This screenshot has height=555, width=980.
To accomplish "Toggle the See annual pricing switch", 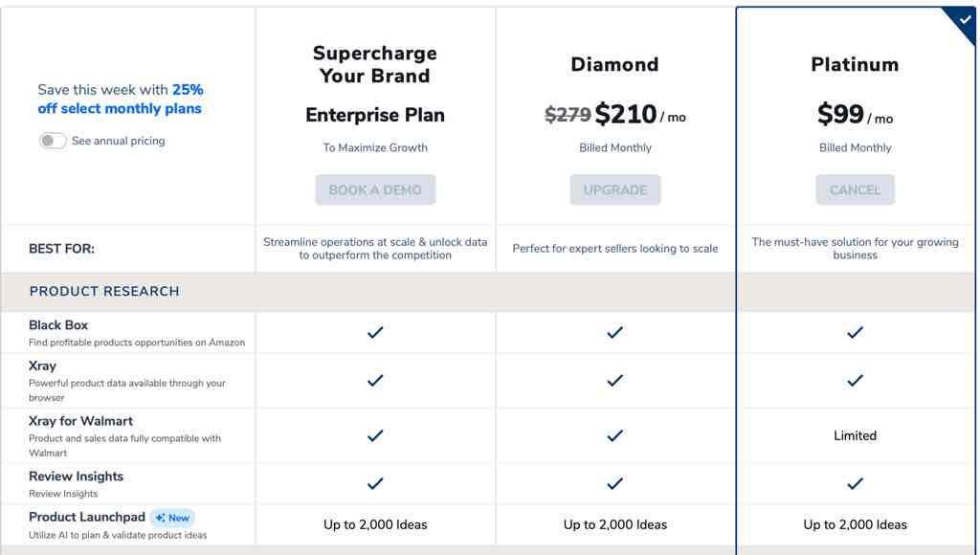I will pyautogui.click(x=53, y=141).
